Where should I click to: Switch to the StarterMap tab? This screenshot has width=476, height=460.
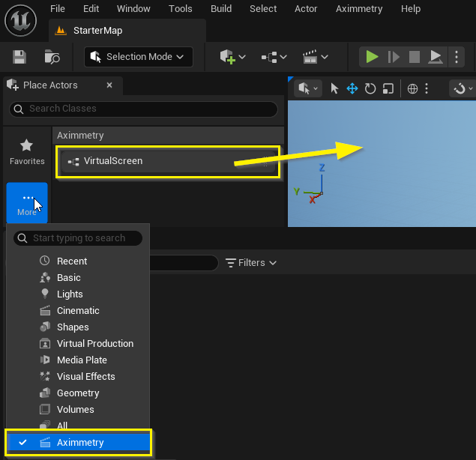[97, 31]
